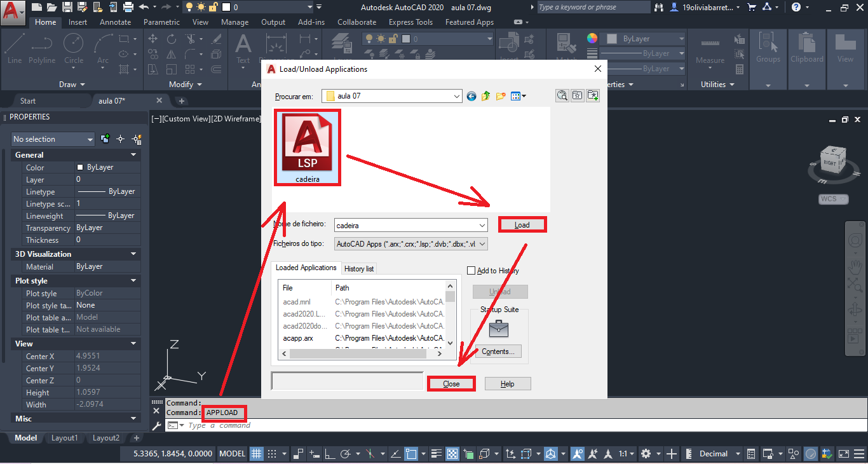The image size is (868, 464).
Task: Click the Startup Suite briefcase icon
Action: coord(499,329)
